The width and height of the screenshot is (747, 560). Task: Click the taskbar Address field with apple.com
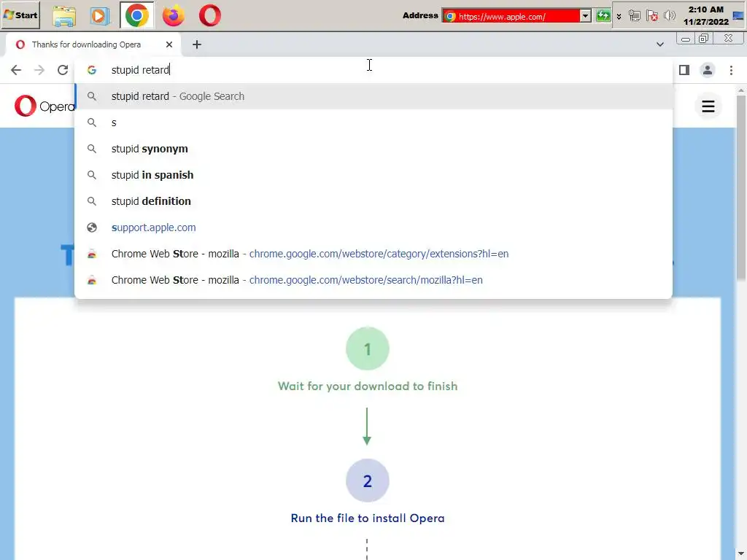pyautogui.click(x=511, y=16)
